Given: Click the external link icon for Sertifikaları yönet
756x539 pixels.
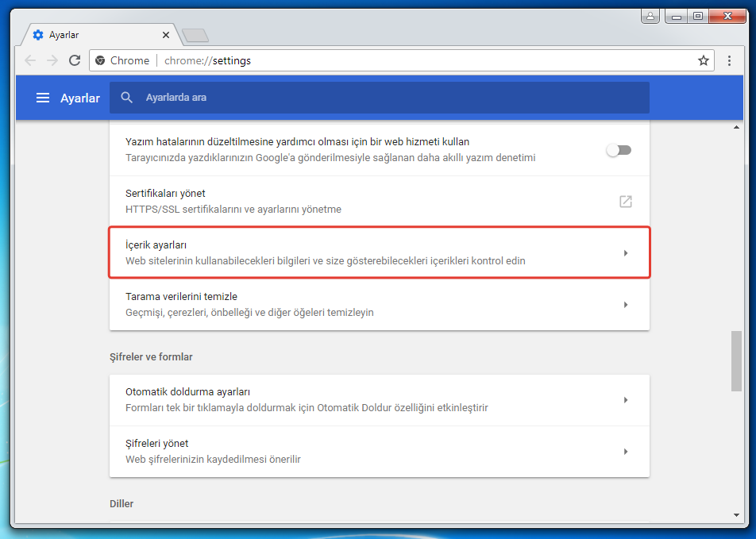Looking at the screenshot, I should 625,202.
